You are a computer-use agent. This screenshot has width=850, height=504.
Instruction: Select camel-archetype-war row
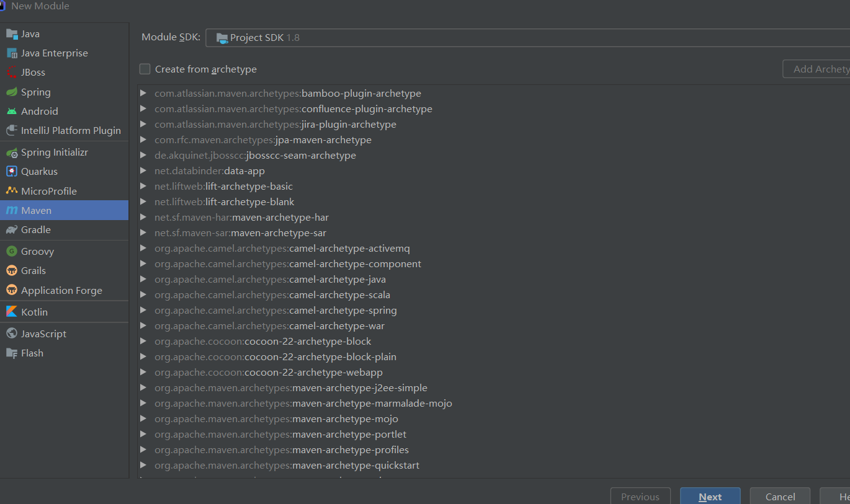point(494,325)
